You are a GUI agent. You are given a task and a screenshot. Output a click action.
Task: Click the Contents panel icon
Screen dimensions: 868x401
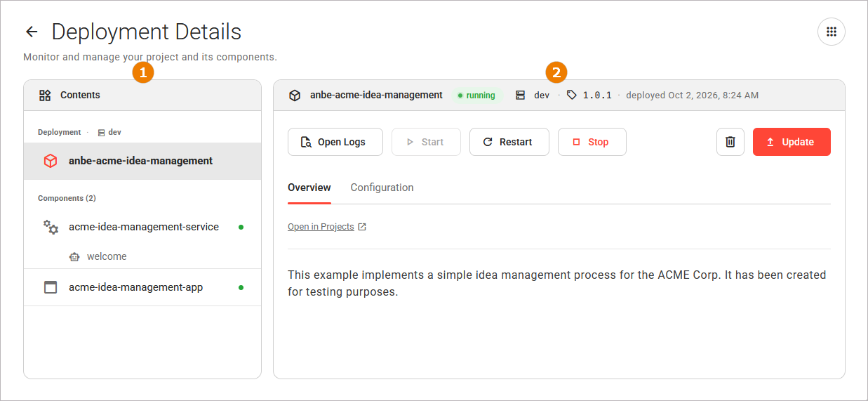(x=45, y=95)
